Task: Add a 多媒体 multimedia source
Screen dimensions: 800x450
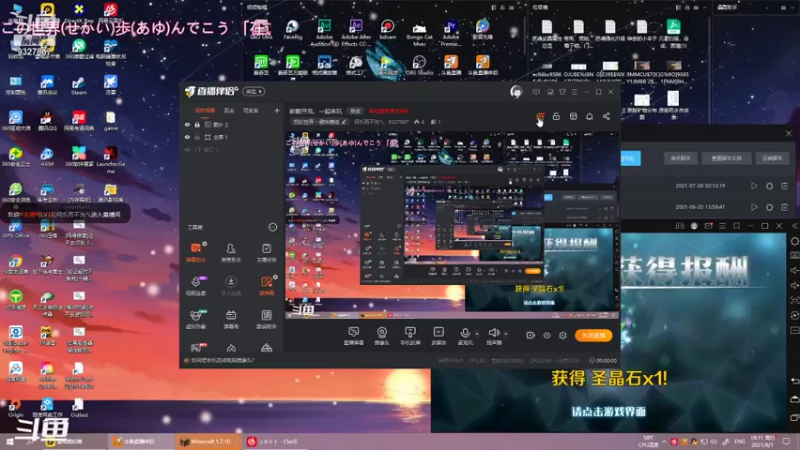Action: 438,336
